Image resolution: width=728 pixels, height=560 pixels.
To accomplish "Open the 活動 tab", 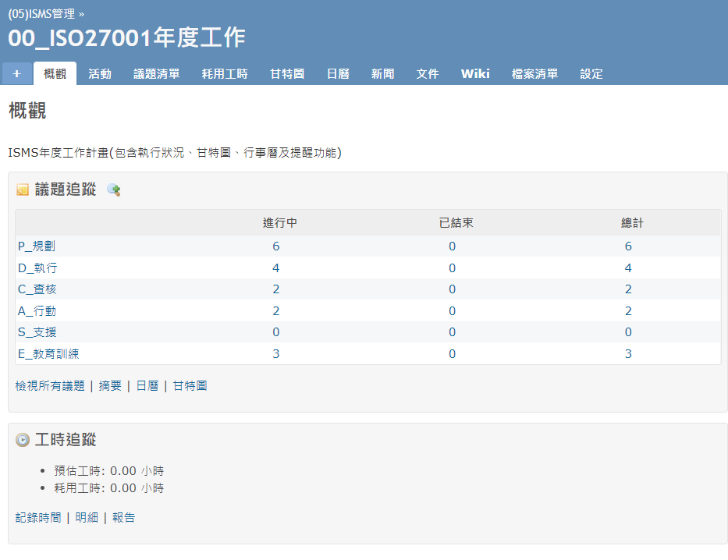I will click(100, 74).
